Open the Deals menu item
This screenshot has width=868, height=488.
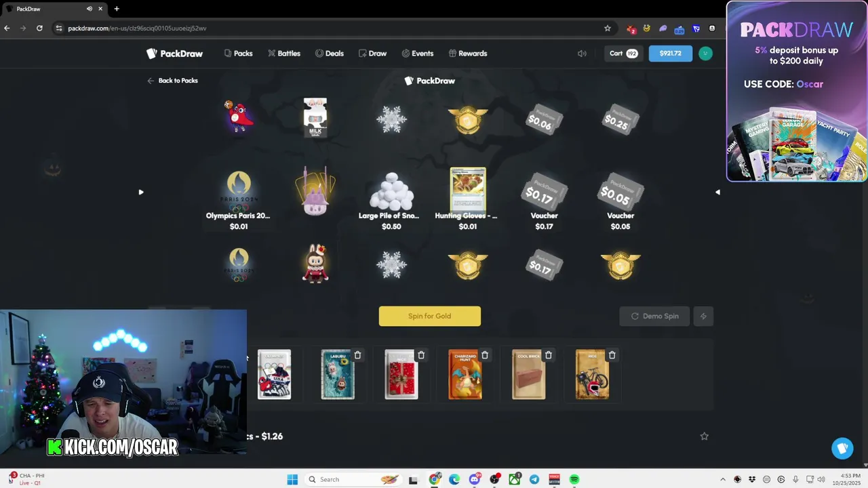coord(329,54)
